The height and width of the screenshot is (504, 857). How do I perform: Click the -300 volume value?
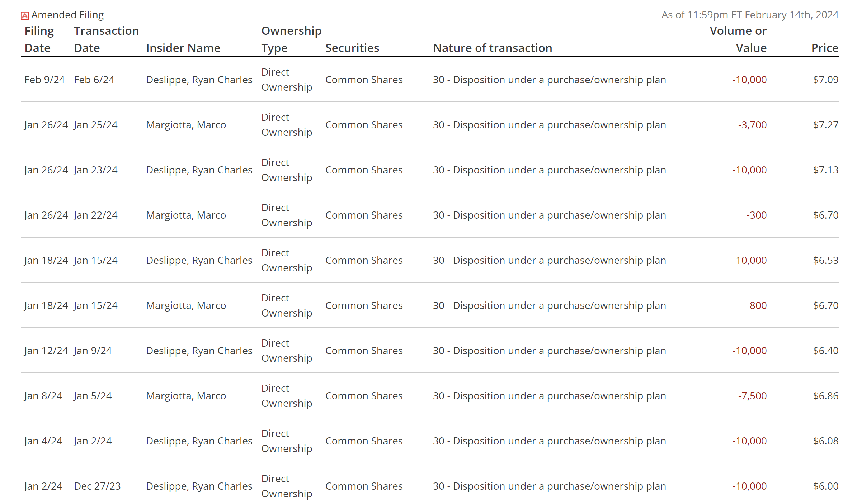[x=756, y=215]
